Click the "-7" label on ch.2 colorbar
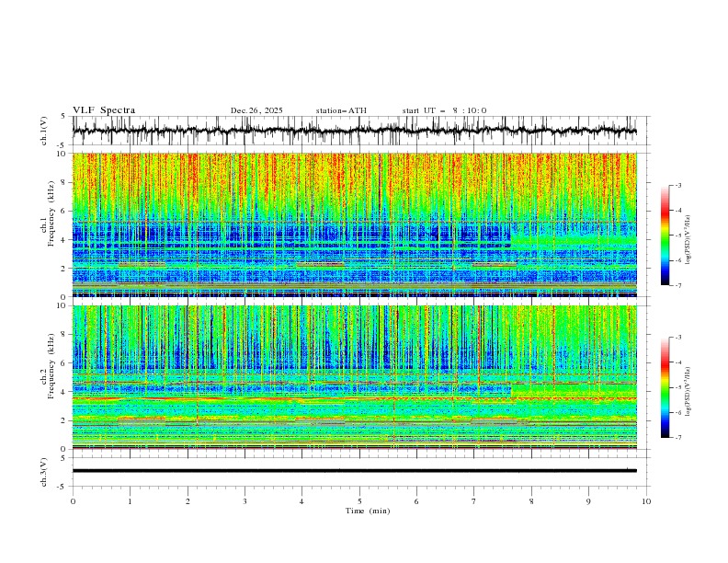Image resolution: width=728 pixels, height=563 pixels. coord(677,437)
